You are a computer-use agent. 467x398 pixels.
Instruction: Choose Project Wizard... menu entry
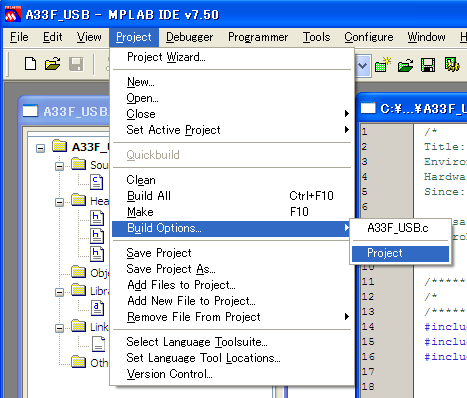(232, 57)
